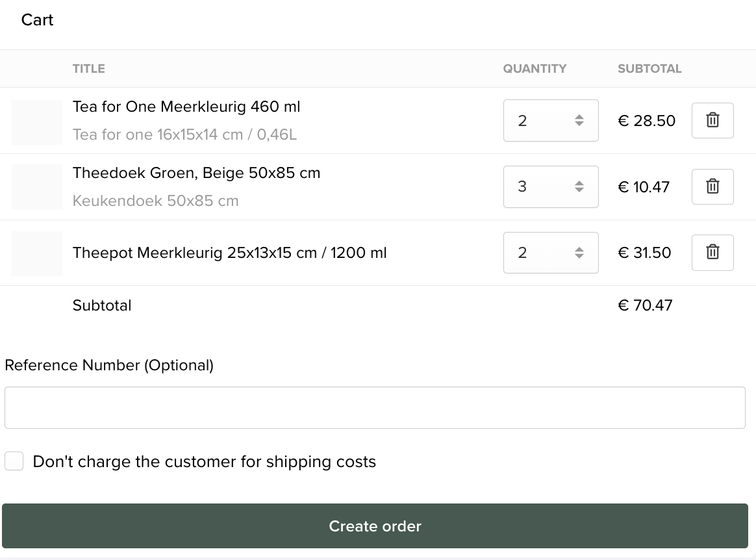Decrease quantity of Theedoek Groen, Beige

click(579, 190)
